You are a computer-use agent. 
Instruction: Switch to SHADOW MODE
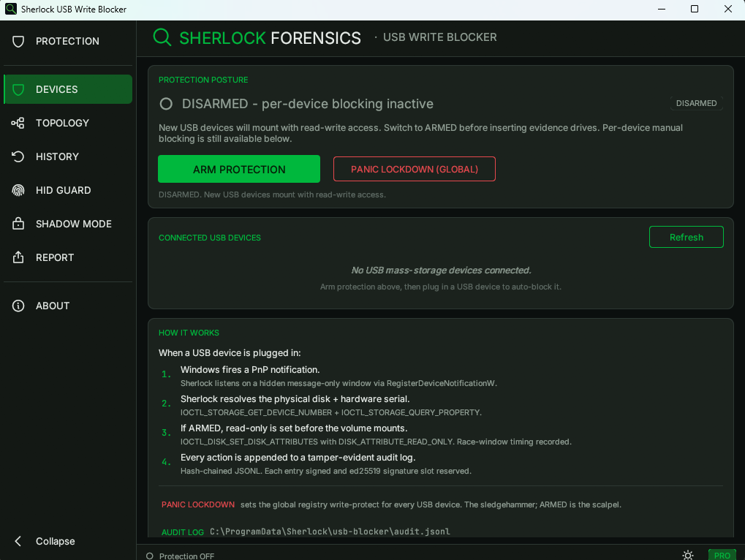click(68, 224)
